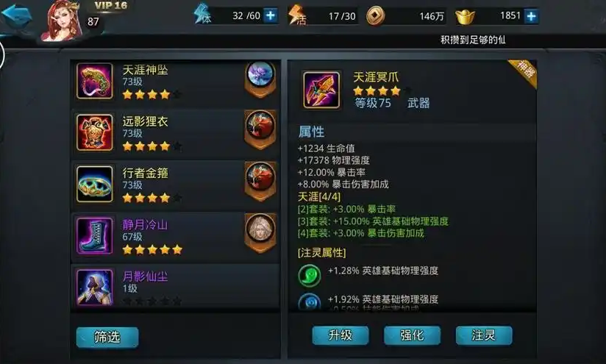Tap the gold ingot currency icon
Viewport: 606px width, 364px height.
(465, 17)
